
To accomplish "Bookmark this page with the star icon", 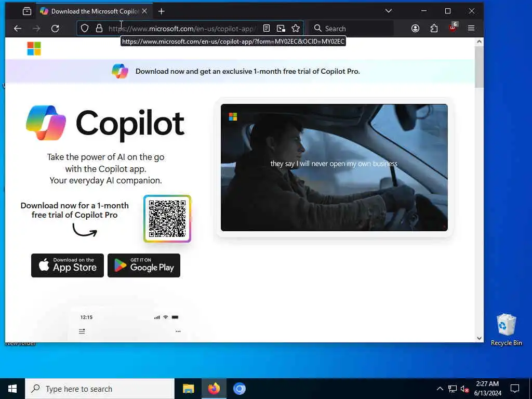I will 296,29.
